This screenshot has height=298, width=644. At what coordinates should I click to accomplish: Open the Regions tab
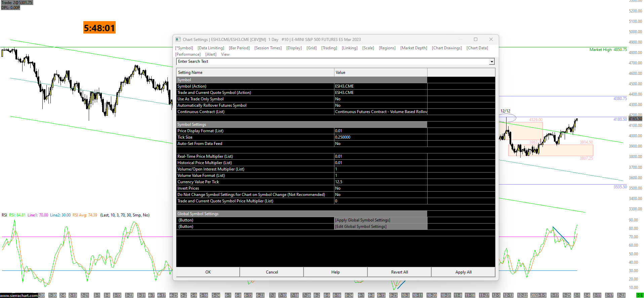coord(387,48)
